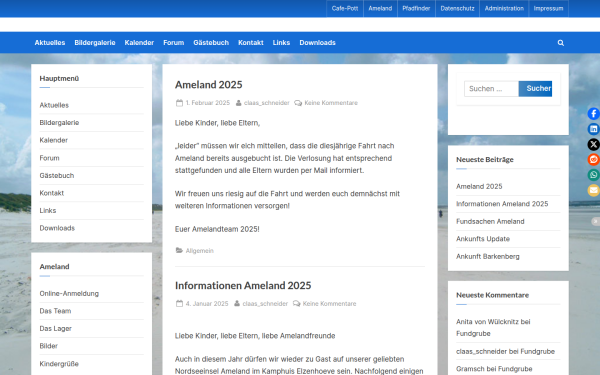The width and height of the screenshot is (600, 375).
Task: Open Bildergalerie in Hauptmenü sidebar
Action: click(59, 123)
